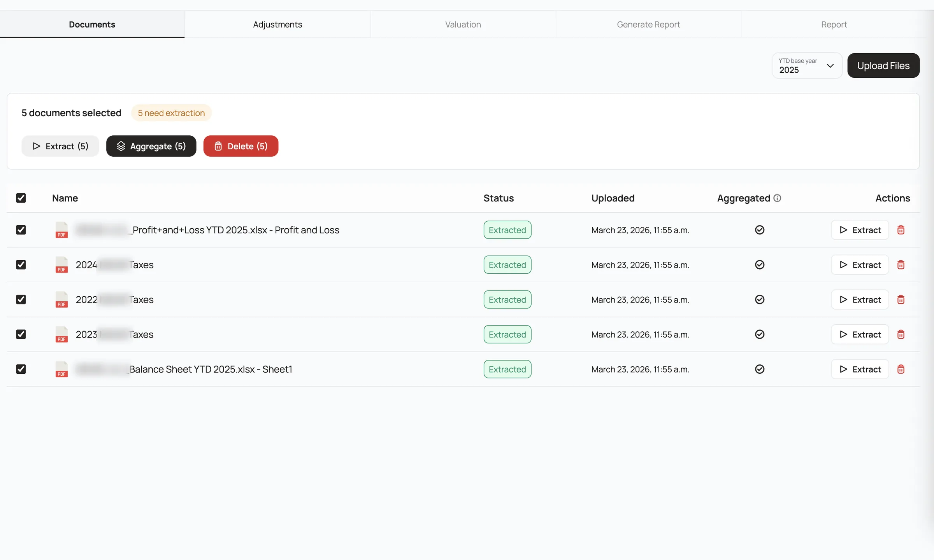Click aggregated checkmark for Balance Sheet row

pos(760,369)
